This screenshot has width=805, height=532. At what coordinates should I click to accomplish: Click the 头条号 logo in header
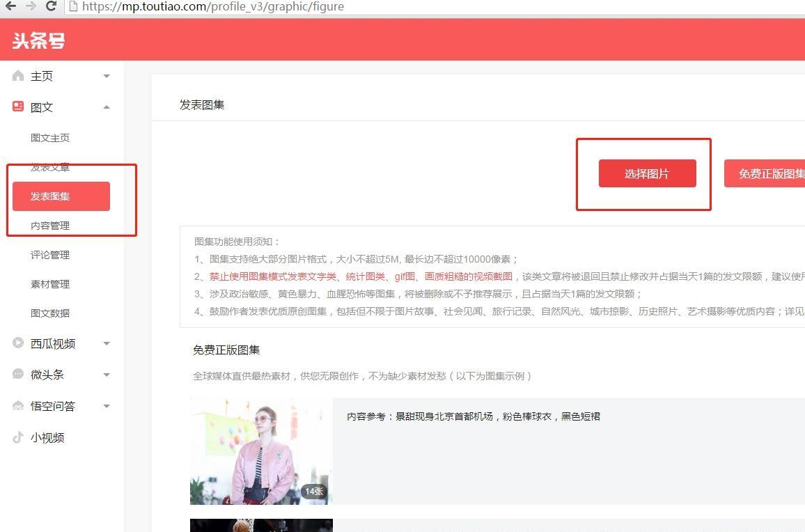(x=39, y=40)
